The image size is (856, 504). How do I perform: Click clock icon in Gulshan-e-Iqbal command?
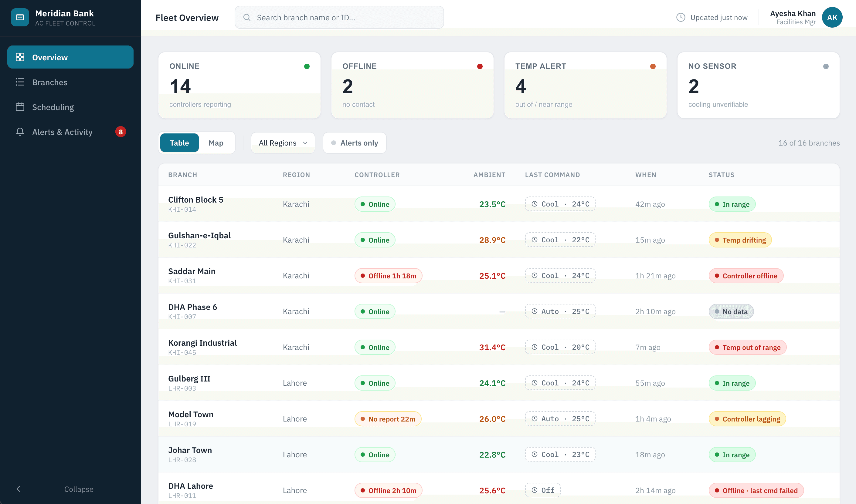[535, 240]
